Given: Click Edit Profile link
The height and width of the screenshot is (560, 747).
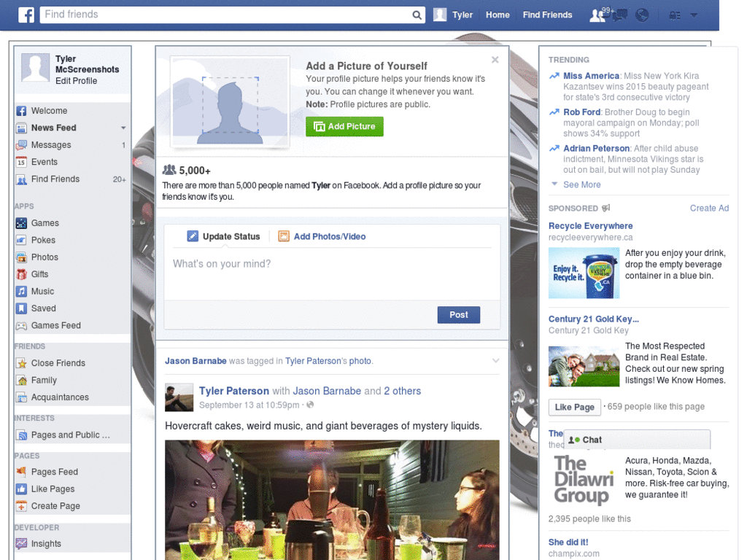Looking at the screenshot, I should click(76, 81).
